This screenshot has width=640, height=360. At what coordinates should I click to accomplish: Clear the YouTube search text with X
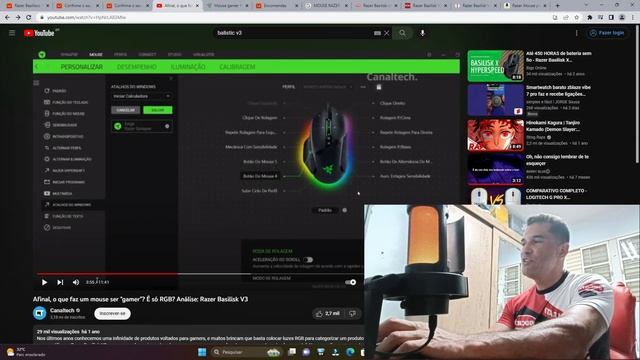point(387,33)
